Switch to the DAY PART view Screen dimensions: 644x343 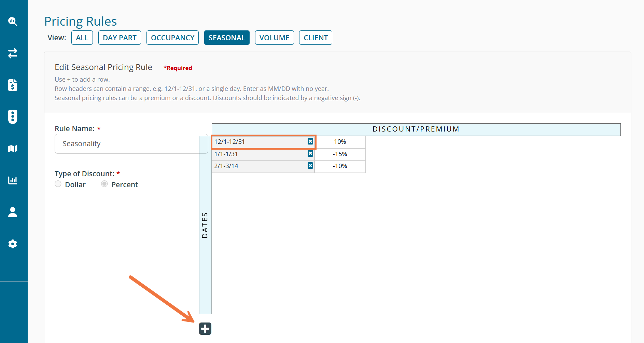[x=120, y=38]
